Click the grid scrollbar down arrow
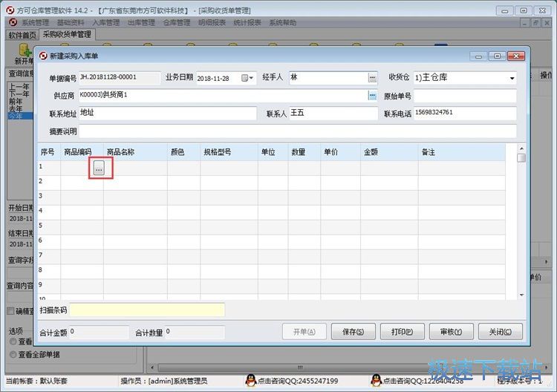The height and width of the screenshot is (392, 557). [521, 295]
